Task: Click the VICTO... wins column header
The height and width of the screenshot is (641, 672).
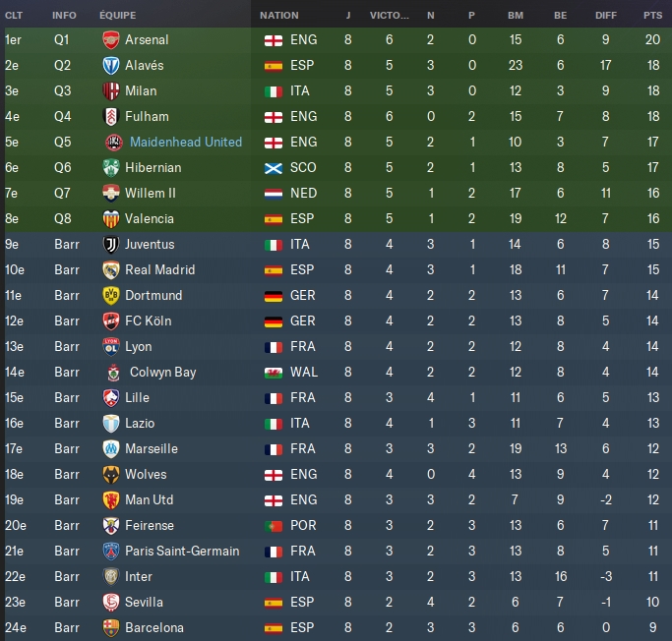Action: [x=390, y=16]
